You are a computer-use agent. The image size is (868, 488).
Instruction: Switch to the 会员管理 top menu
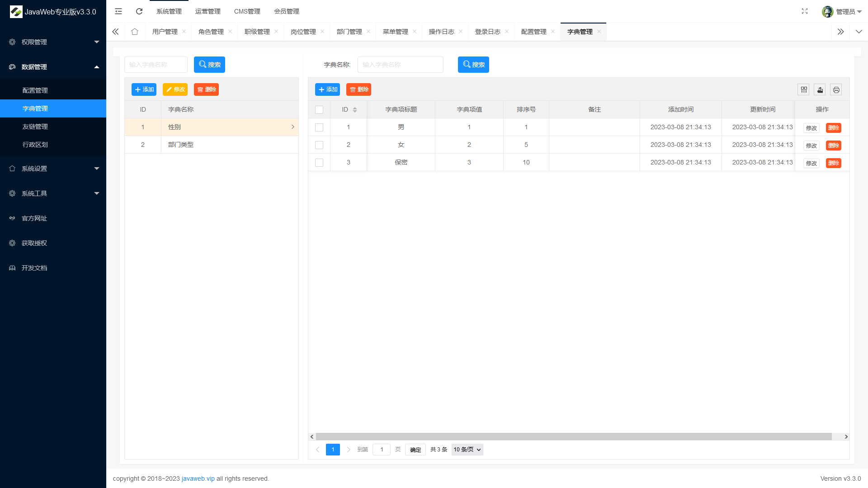pos(287,11)
